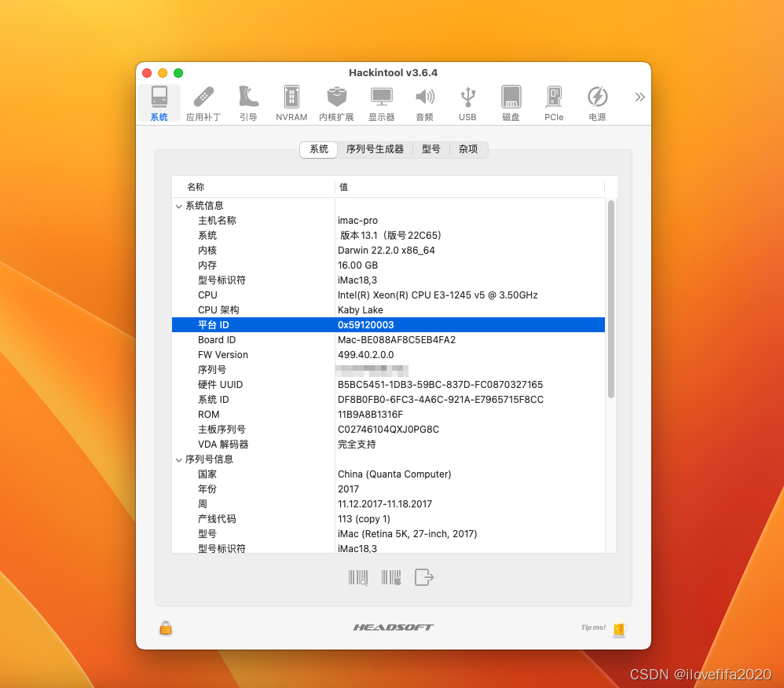Click the Intel(R) Xeon(R) CPU value
The height and width of the screenshot is (688, 784).
[438, 295]
